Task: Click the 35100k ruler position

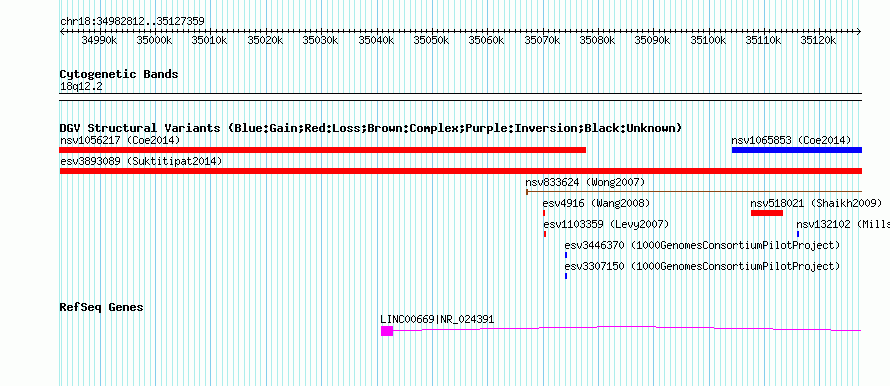Action: [708, 41]
